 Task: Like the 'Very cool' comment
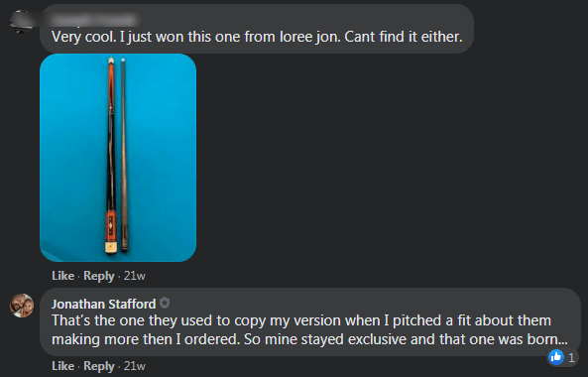coord(62,276)
